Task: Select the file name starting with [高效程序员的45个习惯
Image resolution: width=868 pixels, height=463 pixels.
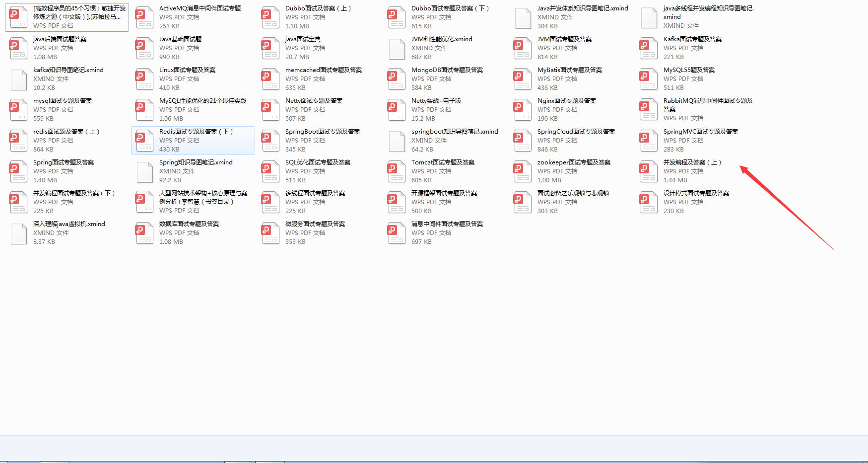Action: (x=79, y=12)
